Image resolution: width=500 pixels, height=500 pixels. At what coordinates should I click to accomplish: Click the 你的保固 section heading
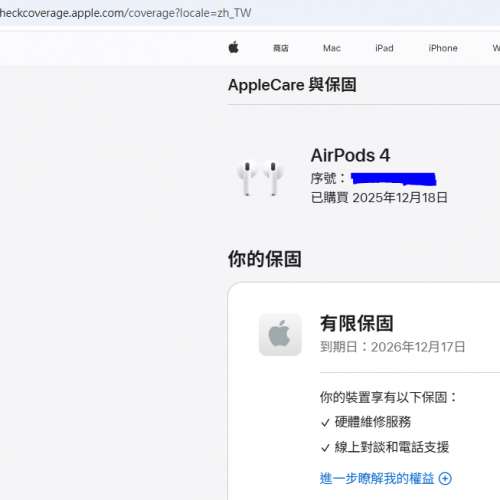pyautogui.click(x=265, y=259)
